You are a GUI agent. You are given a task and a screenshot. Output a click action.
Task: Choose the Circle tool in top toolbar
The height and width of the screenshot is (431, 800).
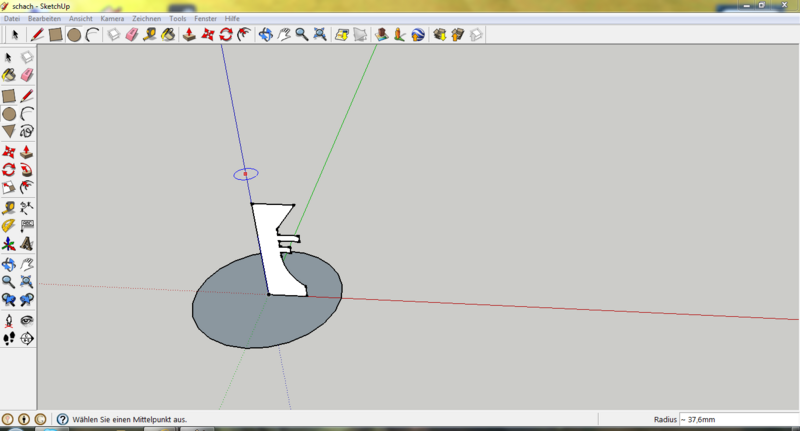click(x=74, y=35)
